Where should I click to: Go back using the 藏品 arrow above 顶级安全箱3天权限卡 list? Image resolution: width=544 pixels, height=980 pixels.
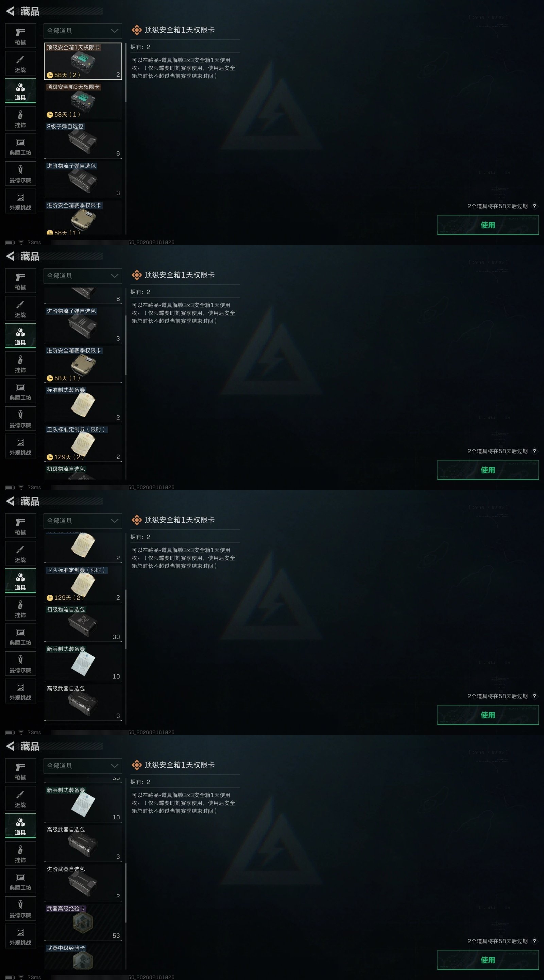click(10, 12)
